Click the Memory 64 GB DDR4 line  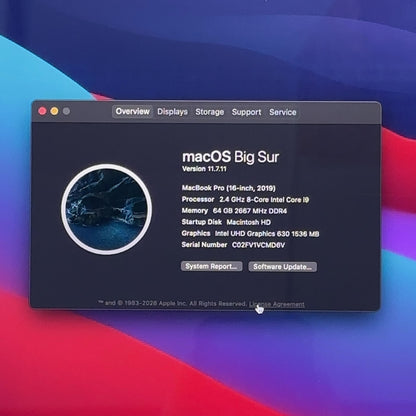click(x=234, y=211)
